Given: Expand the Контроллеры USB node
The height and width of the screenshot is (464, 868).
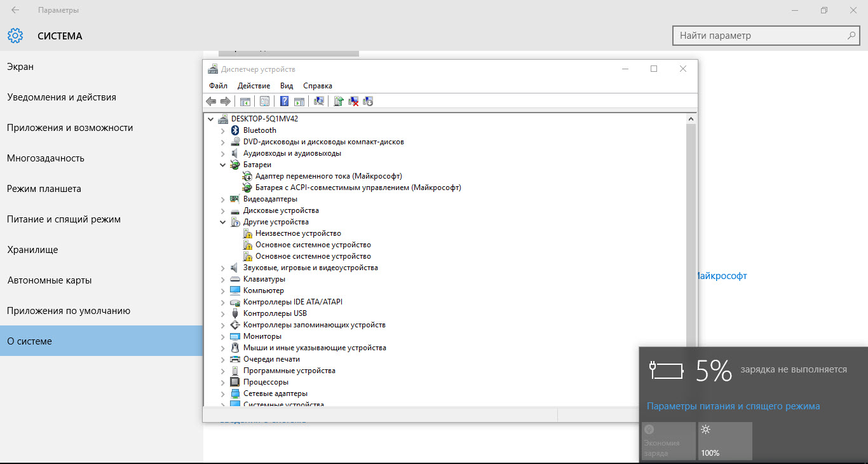Looking at the screenshot, I should (222, 313).
